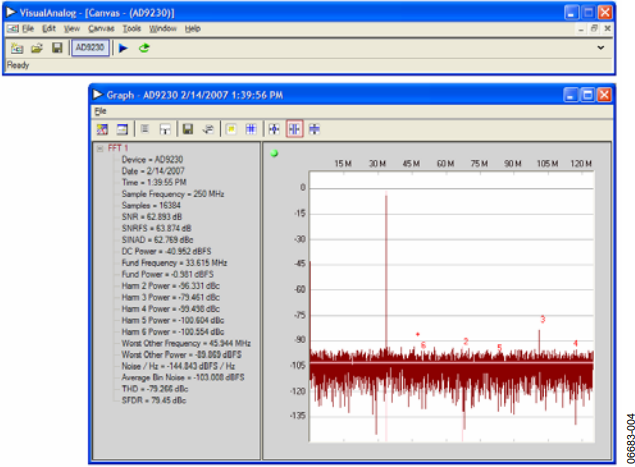Save graph data with floppy icon

pos(188,129)
